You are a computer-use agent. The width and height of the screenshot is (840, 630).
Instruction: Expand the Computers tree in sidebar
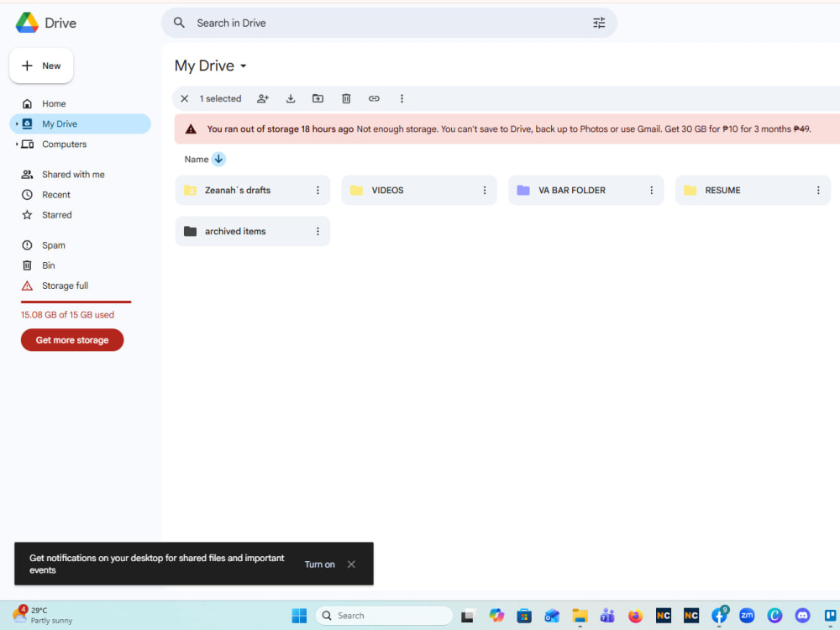click(x=17, y=144)
